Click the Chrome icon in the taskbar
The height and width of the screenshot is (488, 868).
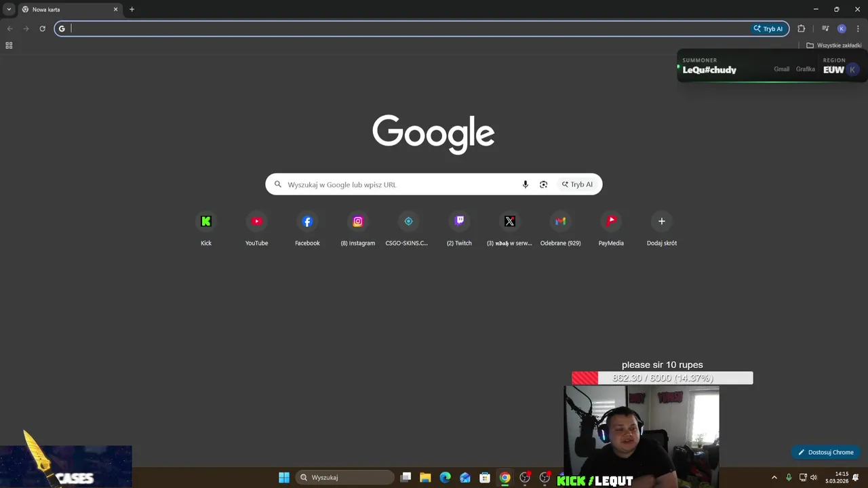(505, 477)
